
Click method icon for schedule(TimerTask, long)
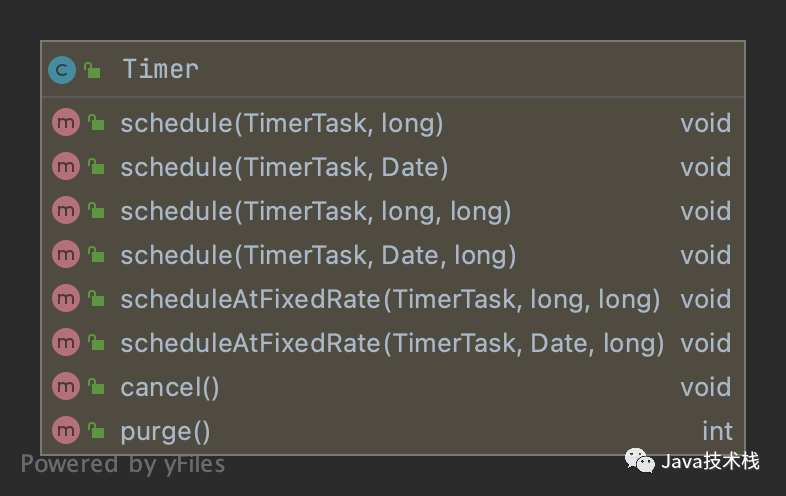pos(66,122)
